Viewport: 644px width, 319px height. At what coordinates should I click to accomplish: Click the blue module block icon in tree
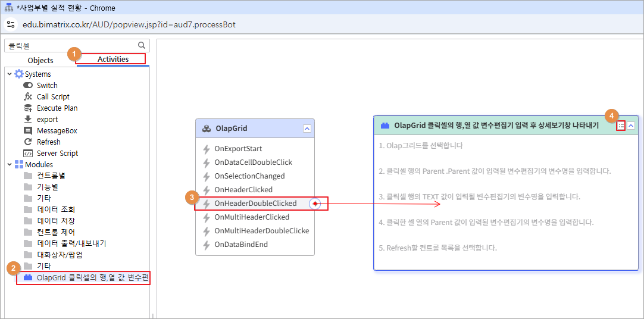tap(28, 277)
